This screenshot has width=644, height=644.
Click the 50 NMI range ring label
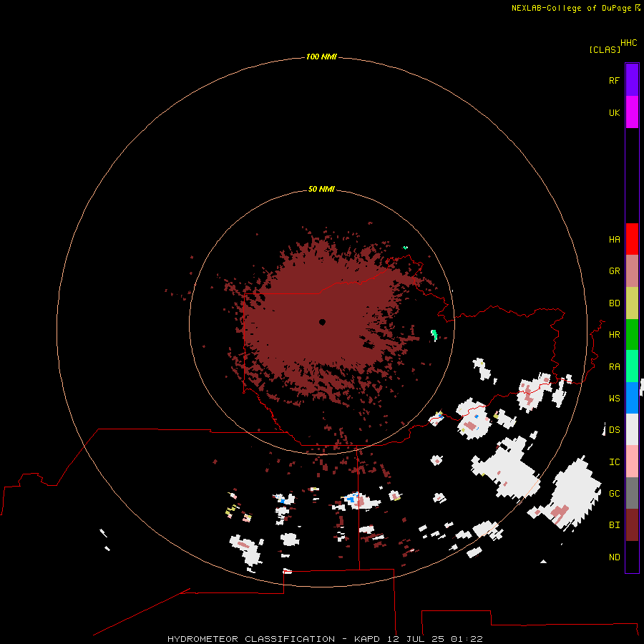pos(321,189)
